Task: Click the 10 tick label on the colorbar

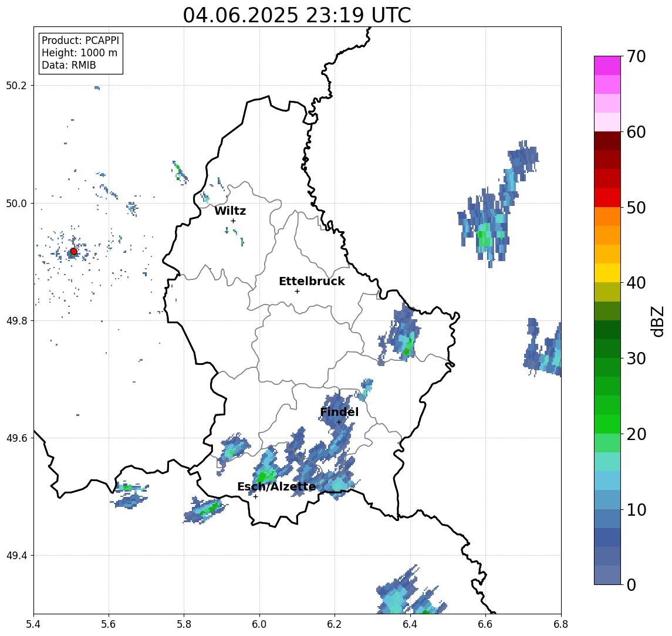Action: point(636,510)
